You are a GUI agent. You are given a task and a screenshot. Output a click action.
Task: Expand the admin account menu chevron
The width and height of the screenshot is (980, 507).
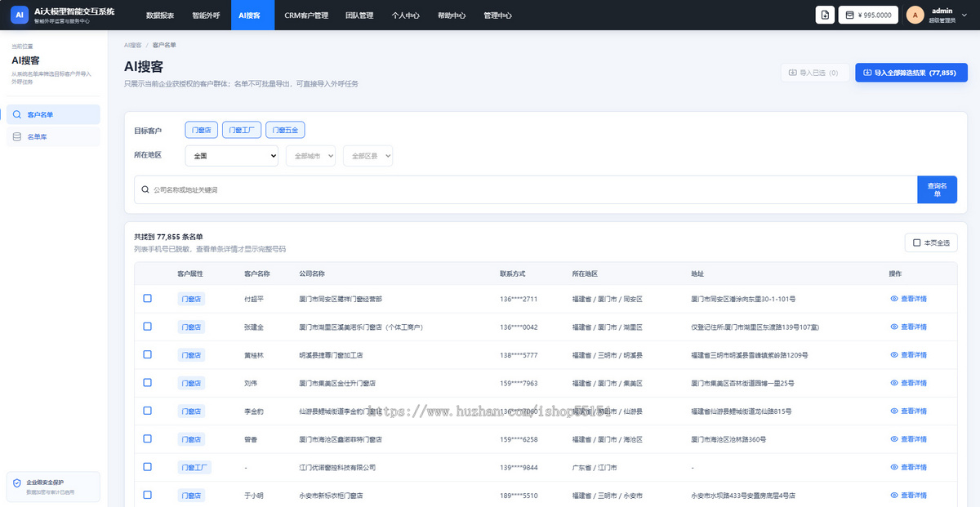point(964,15)
